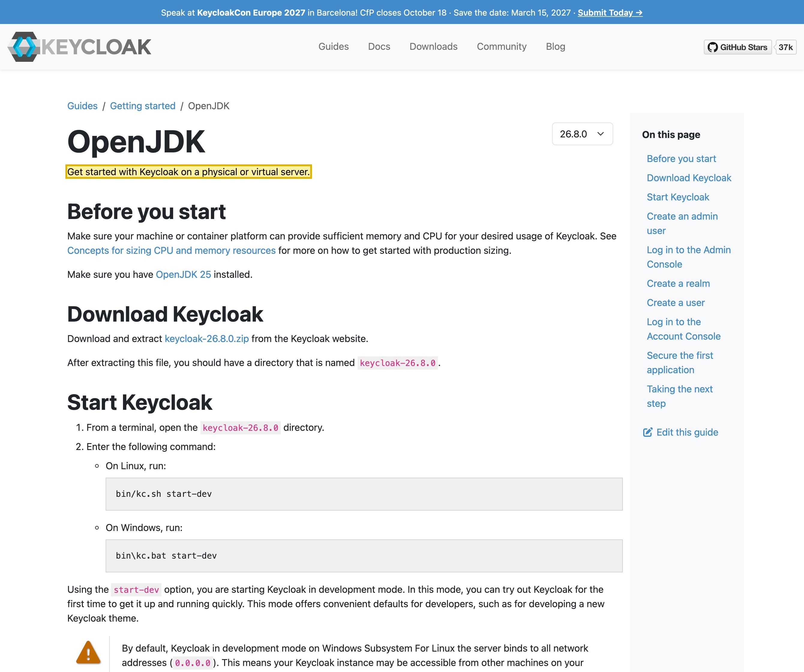Click the start-dev inline code text
The height and width of the screenshot is (672, 804).
[136, 590]
